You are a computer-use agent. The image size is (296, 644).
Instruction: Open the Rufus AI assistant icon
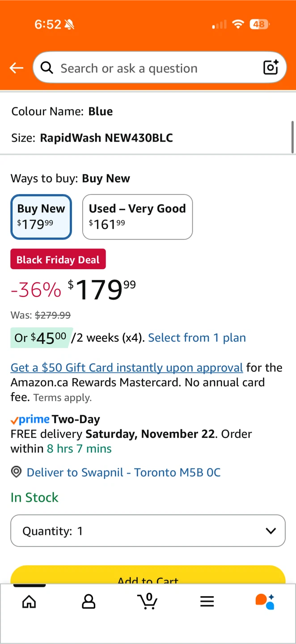tap(265, 602)
